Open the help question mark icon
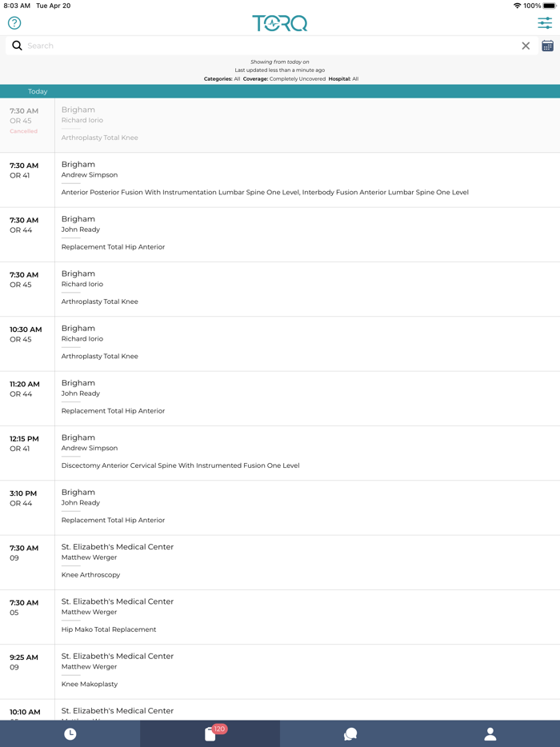The image size is (560, 747). 14,23
